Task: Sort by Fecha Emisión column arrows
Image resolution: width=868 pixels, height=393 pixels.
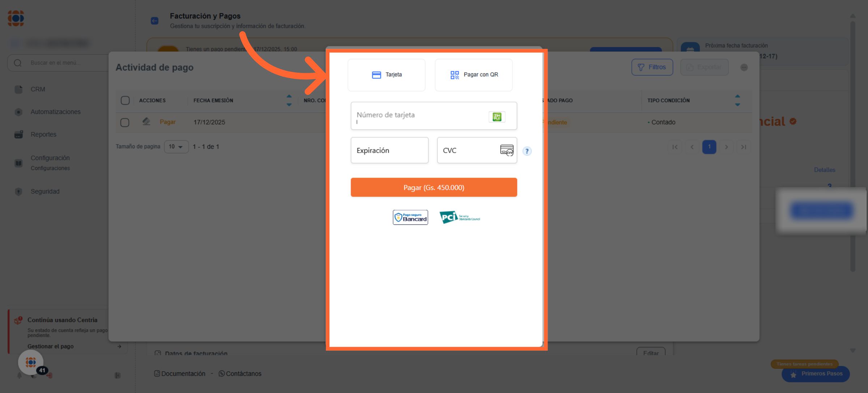Action: click(289, 101)
